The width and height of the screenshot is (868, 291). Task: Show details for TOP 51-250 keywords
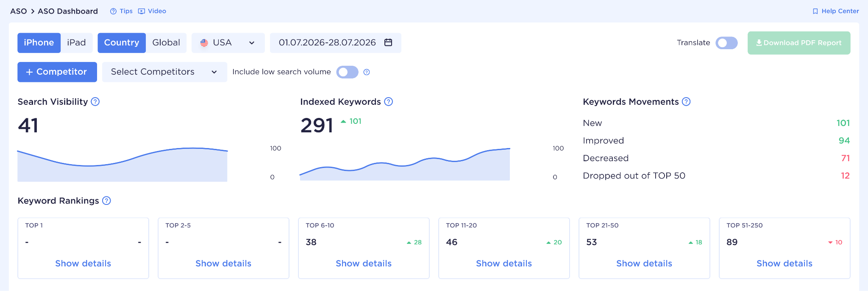(785, 263)
